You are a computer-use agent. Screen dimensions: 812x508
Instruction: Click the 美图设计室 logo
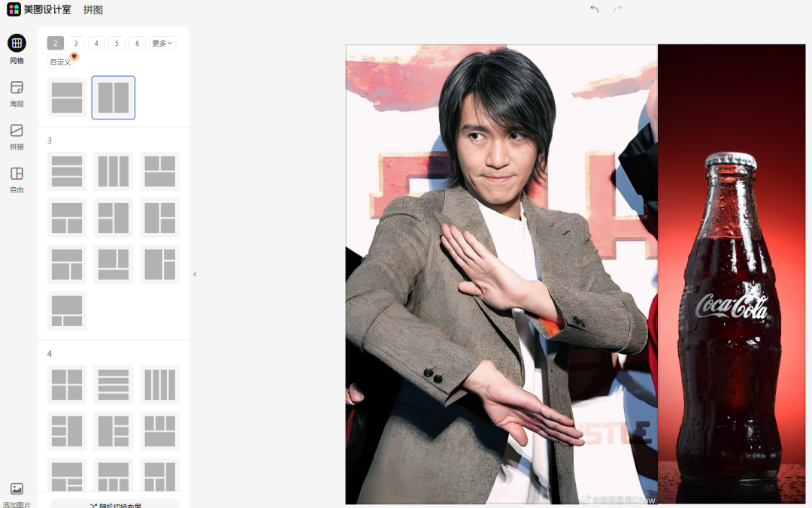pyautogui.click(x=39, y=9)
